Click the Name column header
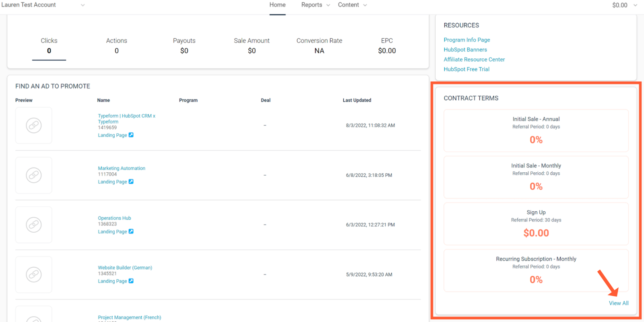This screenshot has width=644, height=322. point(103,100)
